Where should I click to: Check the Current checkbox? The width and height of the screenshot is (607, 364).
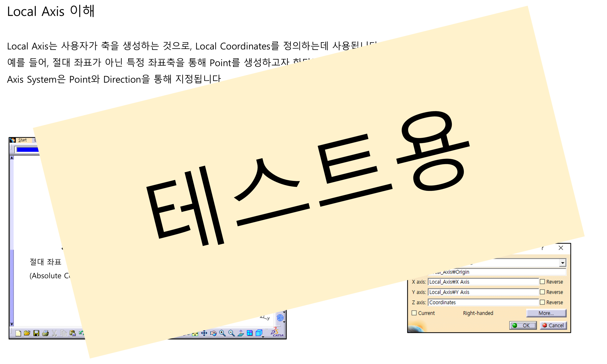pos(414,313)
